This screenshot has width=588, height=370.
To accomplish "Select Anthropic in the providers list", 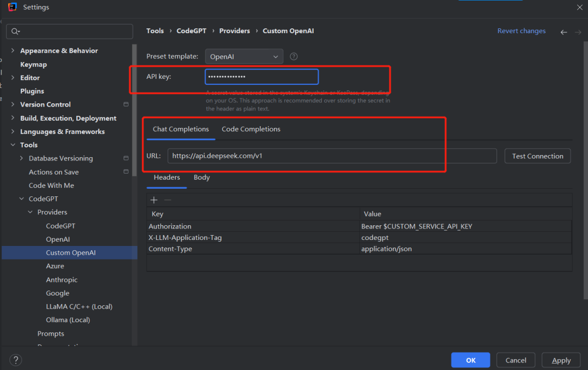I will point(62,280).
